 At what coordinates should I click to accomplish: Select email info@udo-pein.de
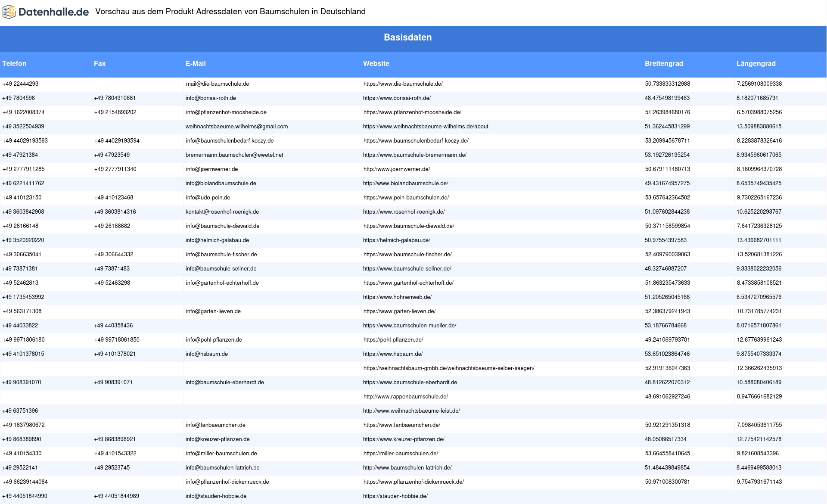click(x=208, y=198)
